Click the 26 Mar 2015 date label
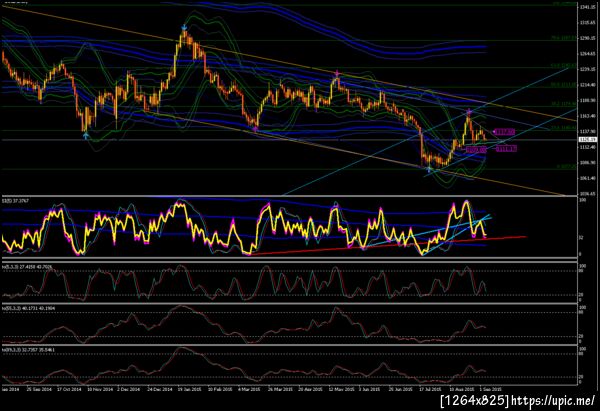 (281, 389)
